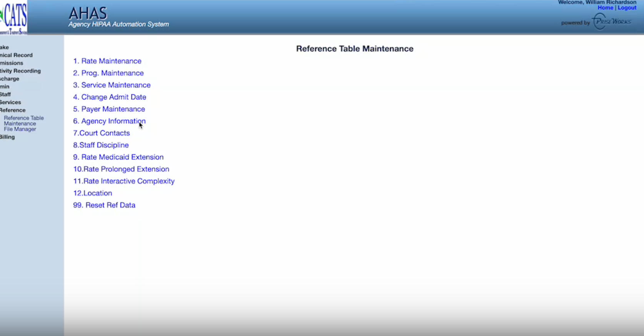
Task: Open Staff sidebar menu
Action: (5, 94)
